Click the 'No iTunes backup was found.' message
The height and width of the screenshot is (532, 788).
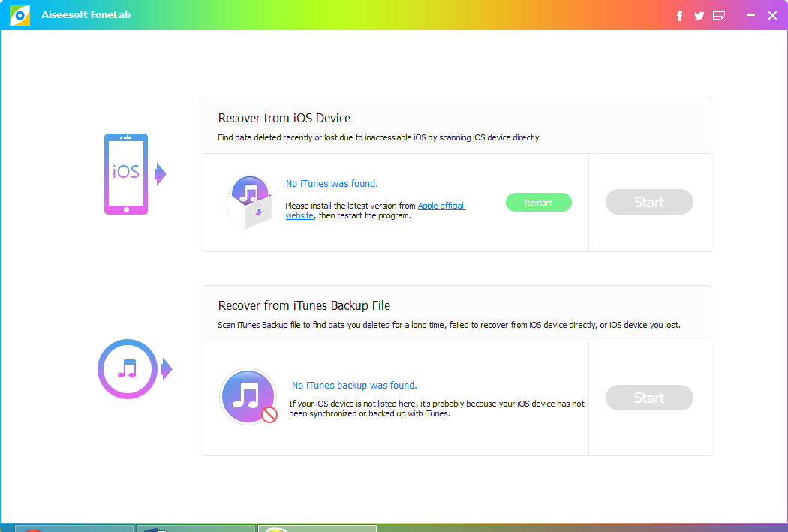coord(354,386)
